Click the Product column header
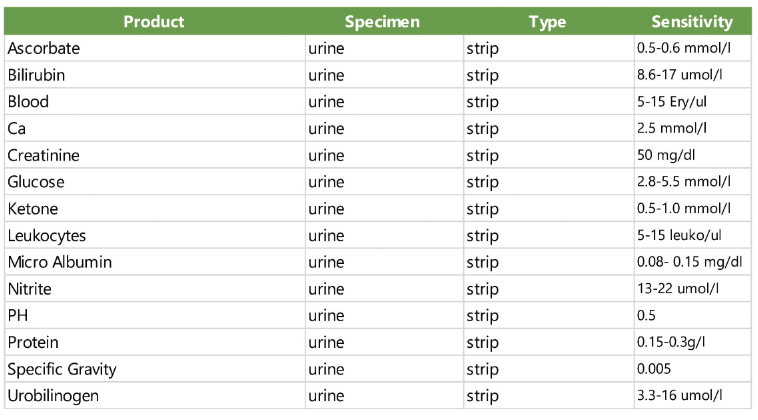The image size is (758, 420). 154,21
